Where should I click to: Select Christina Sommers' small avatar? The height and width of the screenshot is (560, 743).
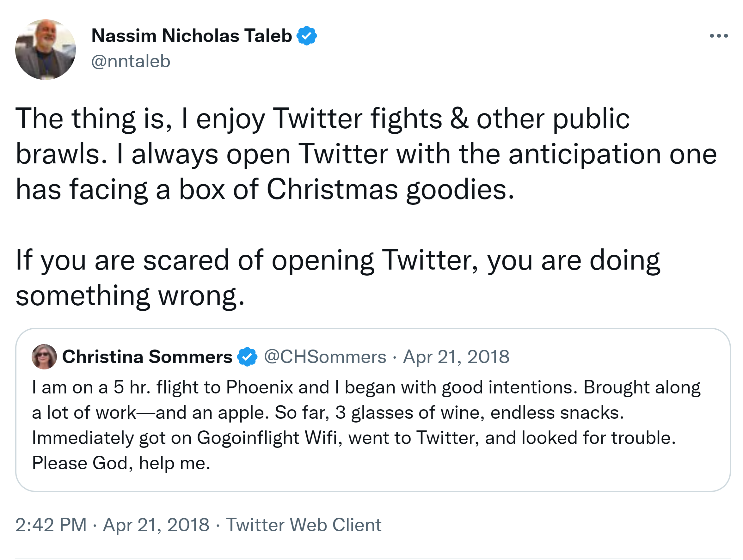coord(44,356)
